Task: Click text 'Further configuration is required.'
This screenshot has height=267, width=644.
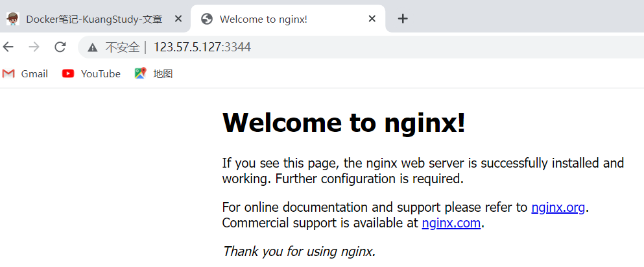Action: click(369, 179)
